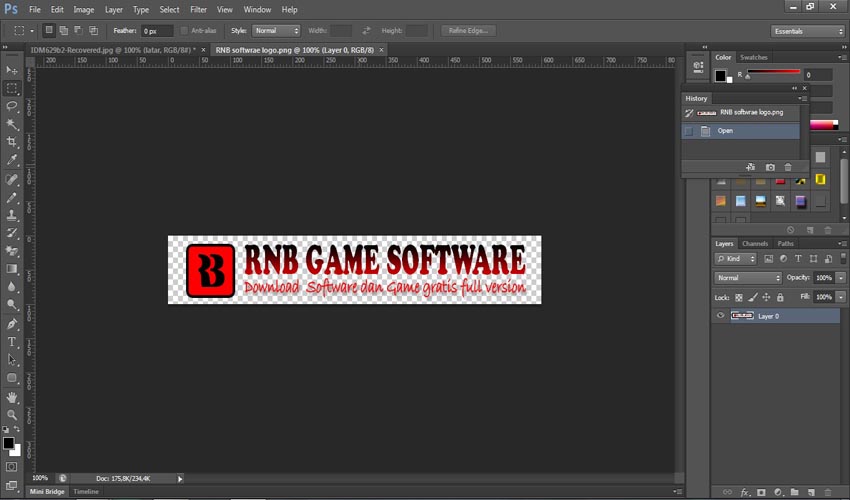Toggle Lock all padlock icon
The width and height of the screenshot is (850, 500).
tap(780, 297)
